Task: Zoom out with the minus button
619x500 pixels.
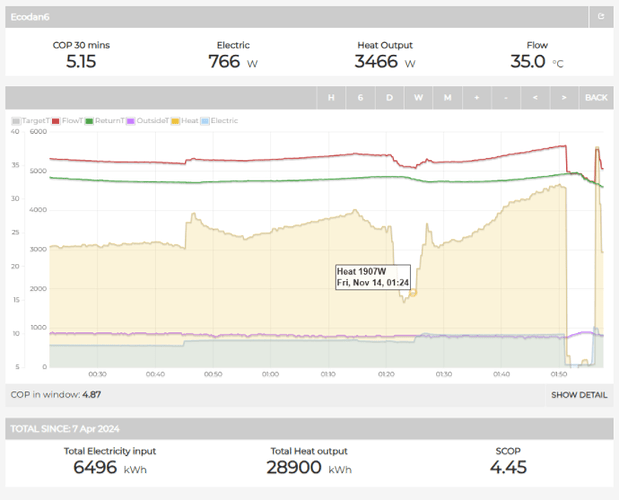Action: [506, 97]
